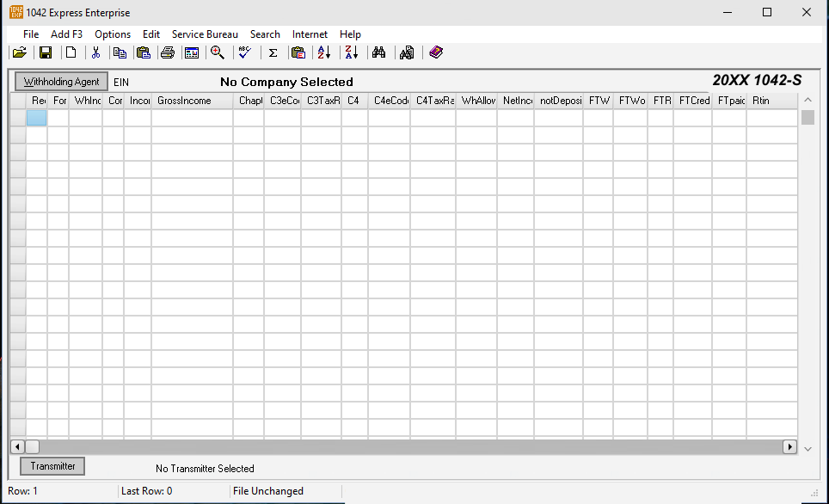Open the Service Bureau menu
The image size is (829, 504).
click(x=205, y=34)
